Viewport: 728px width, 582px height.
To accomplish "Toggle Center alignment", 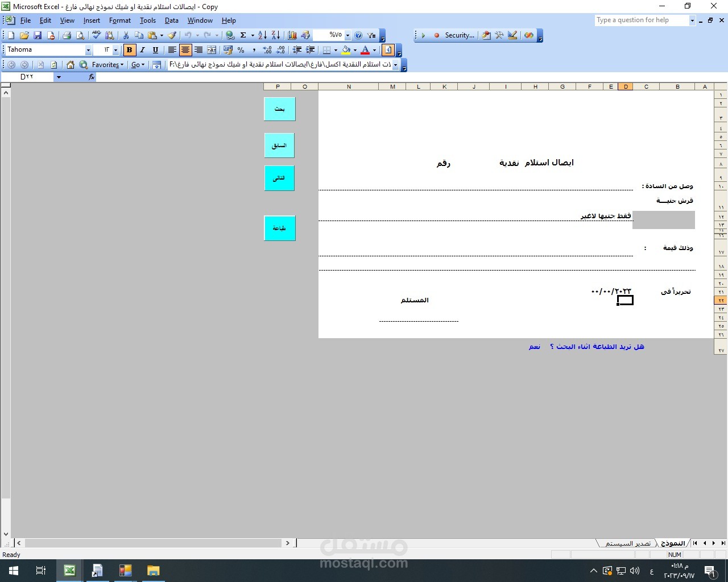I will click(185, 50).
